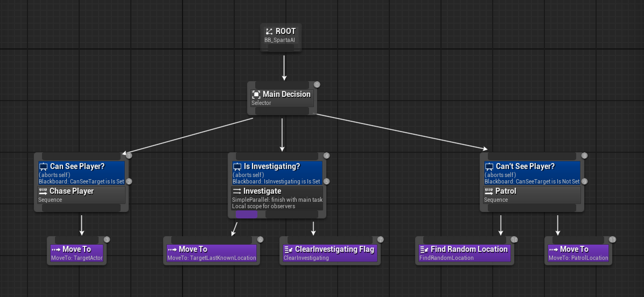Select the Main Decision selector node
The height and width of the screenshot is (297, 644).
[x=282, y=98]
